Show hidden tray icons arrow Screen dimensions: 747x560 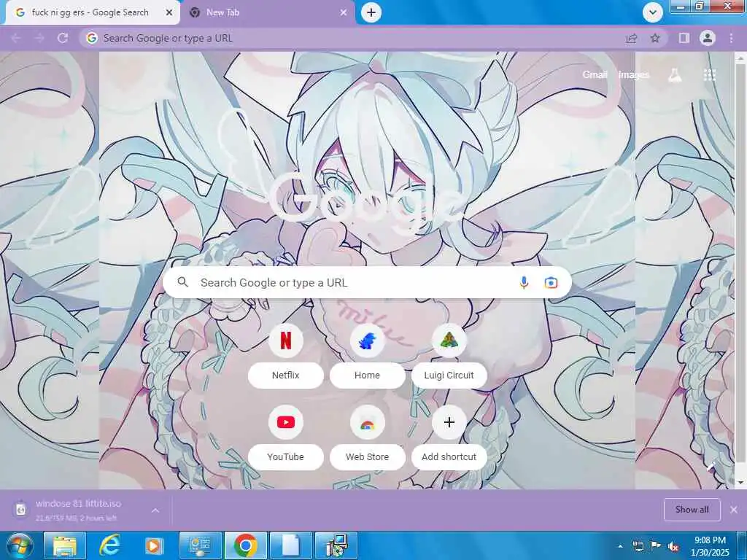620,546
